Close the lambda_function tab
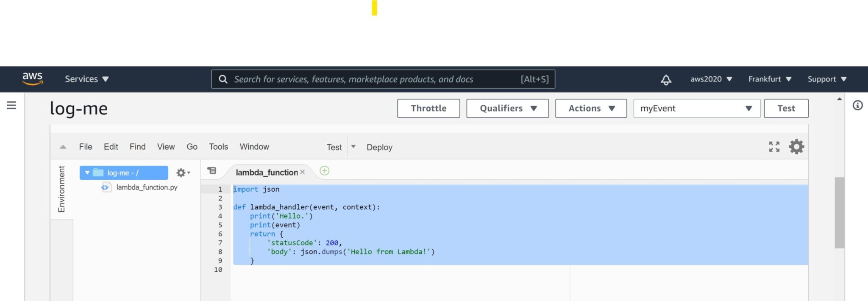The width and height of the screenshot is (868, 301). click(x=302, y=172)
